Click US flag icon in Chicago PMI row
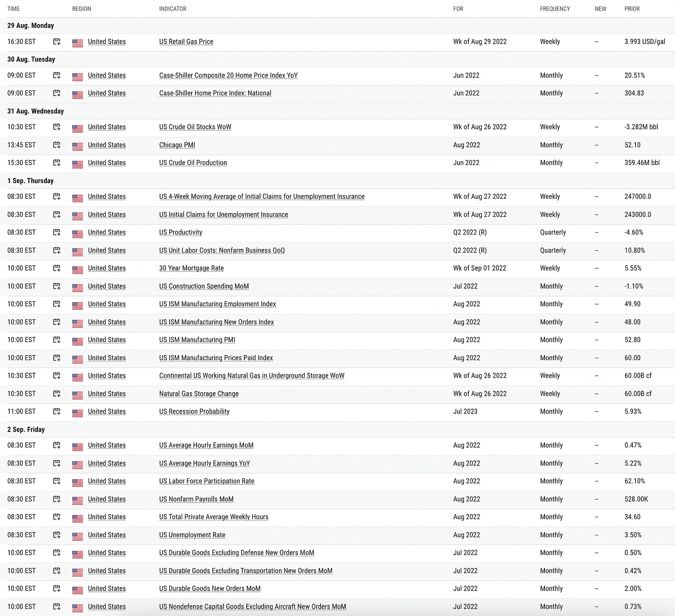This screenshot has width=675, height=616. click(x=77, y=146)
